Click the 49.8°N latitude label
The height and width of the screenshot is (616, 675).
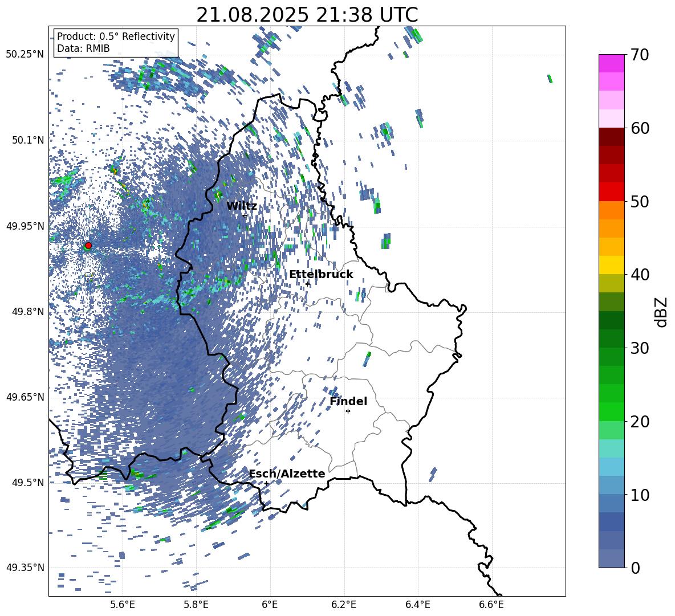(27, 311)
